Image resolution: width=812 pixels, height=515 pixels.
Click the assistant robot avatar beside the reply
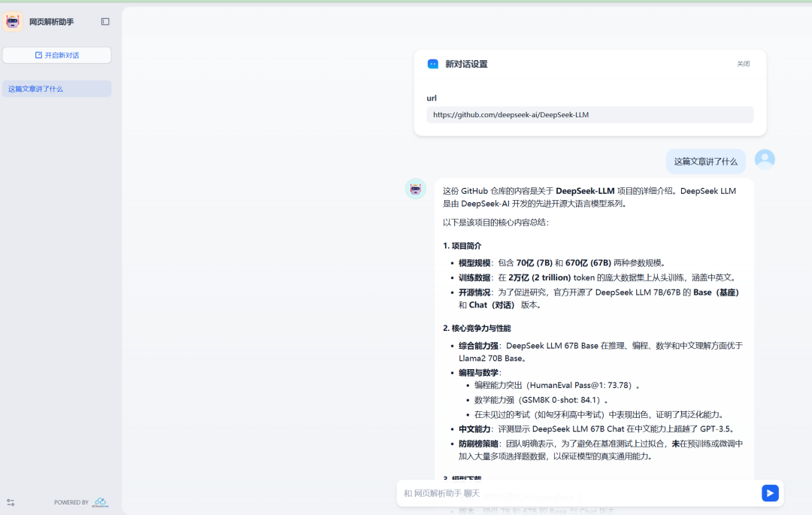pyautogui.click(x=415, y=189)
